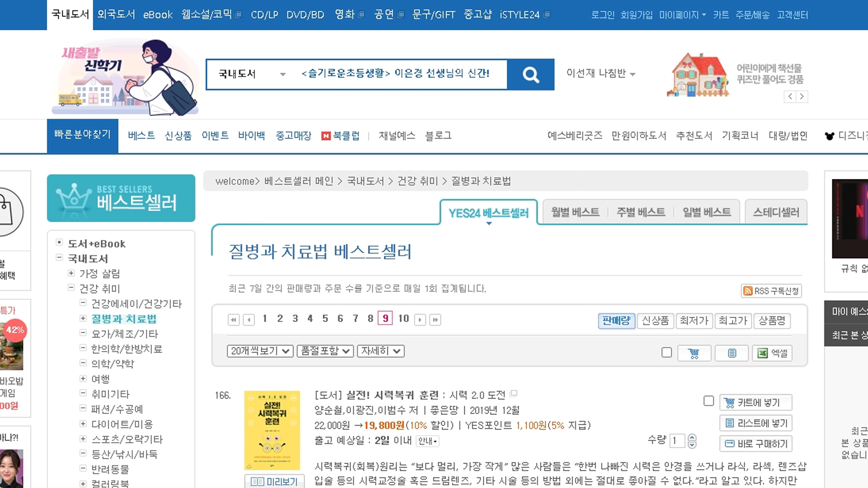This screenshot has height=488, width=868.
Task: Open 요가/체조/기타 category
Action: pyautogui.click(x=125, y=334)
